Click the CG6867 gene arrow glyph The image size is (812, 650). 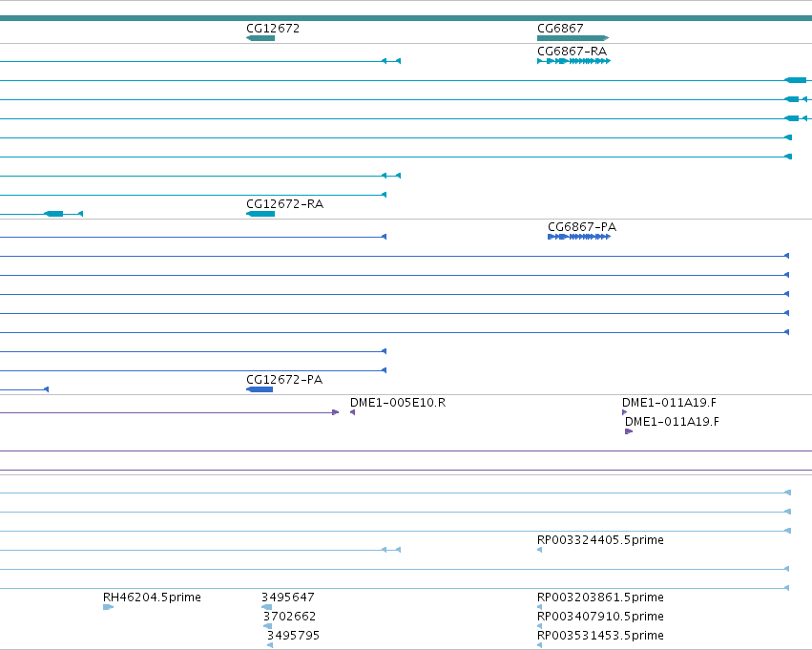point(573,38)
